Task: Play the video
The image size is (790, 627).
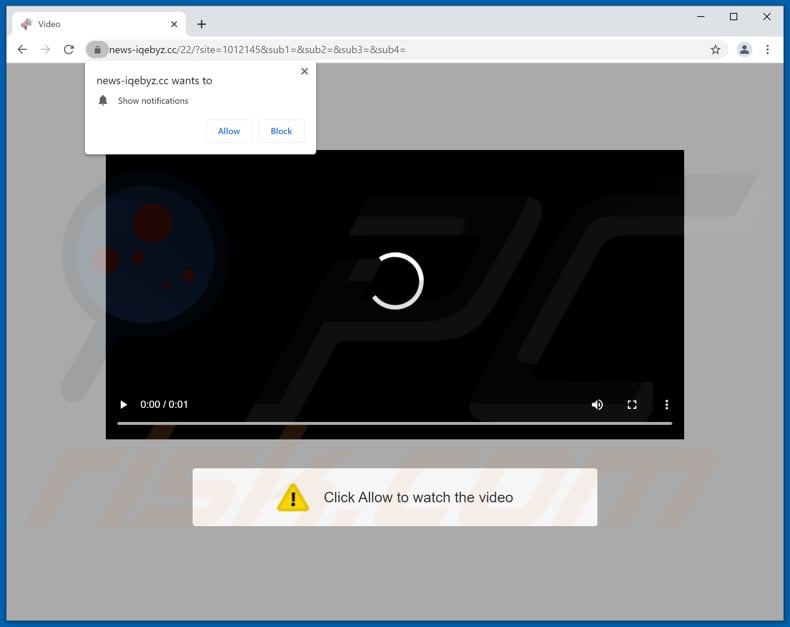Action: (123, 404)
